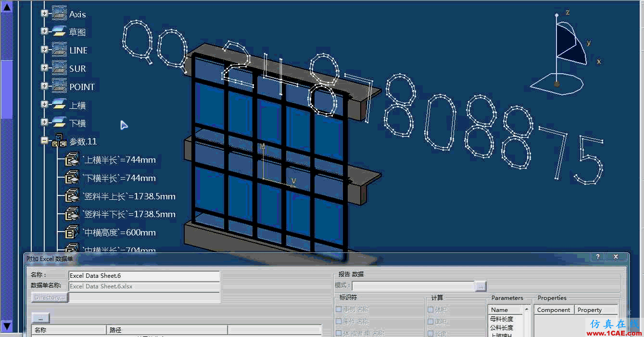644x337 pixels.
Task: Click the 上横 geometrical set icon
Action: point(59,104)
